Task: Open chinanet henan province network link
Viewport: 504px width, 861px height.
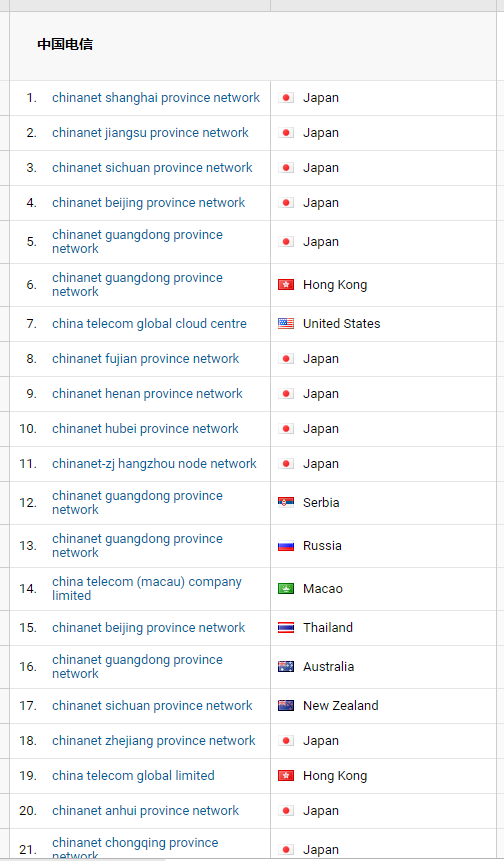Action: [x=147, y=394]
